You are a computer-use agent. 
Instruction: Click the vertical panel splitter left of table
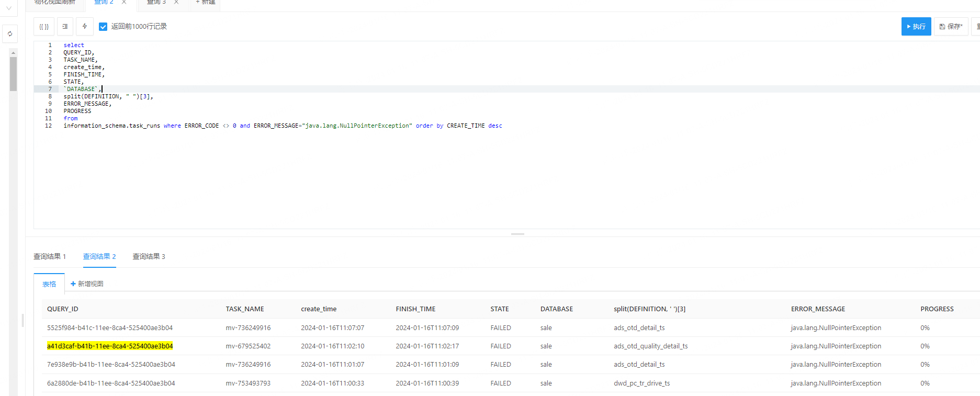click(22, 320)
